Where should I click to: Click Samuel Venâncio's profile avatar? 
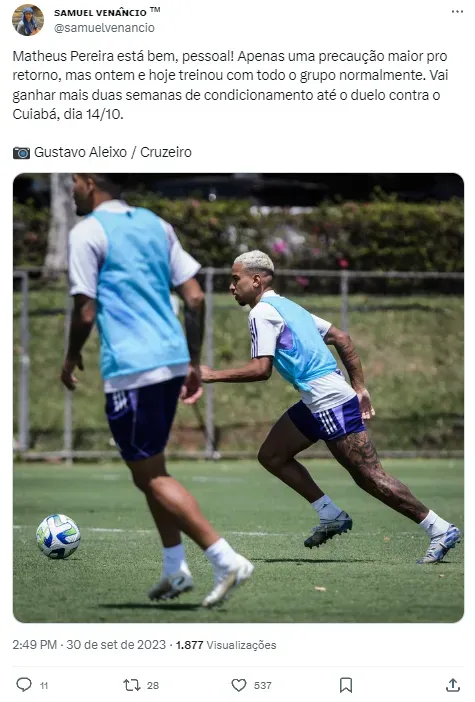pos(27,20)
